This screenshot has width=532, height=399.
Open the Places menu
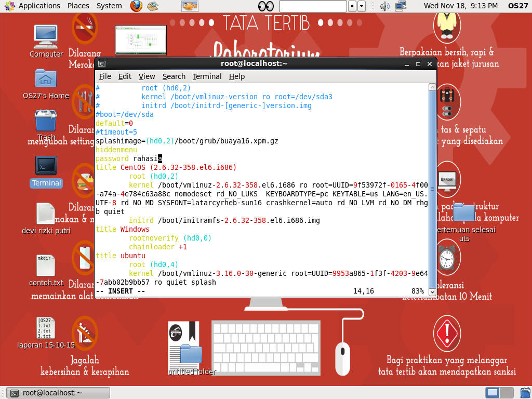click(78, 6)
